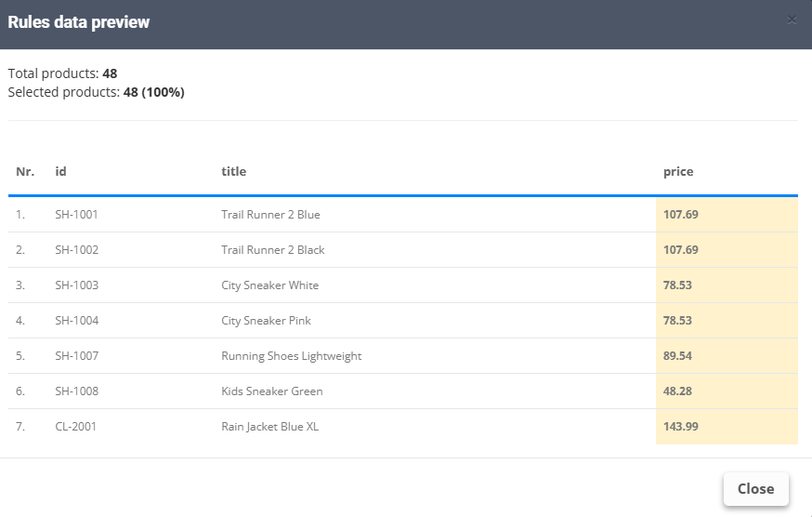
Task: Click row number '3.' in the table
Action: (x=20, y=285)
